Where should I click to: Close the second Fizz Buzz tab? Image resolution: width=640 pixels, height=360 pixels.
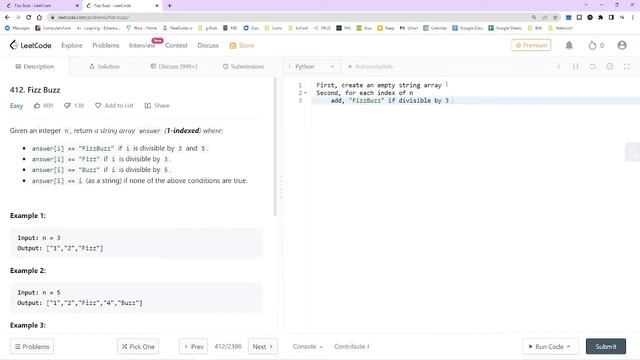pyautogui.click(x=157, y=6)
